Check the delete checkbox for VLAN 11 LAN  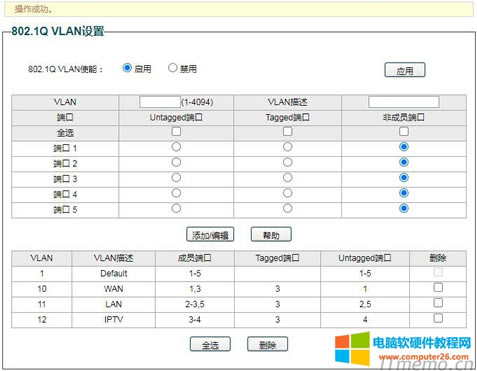click(x=438, y=303)
